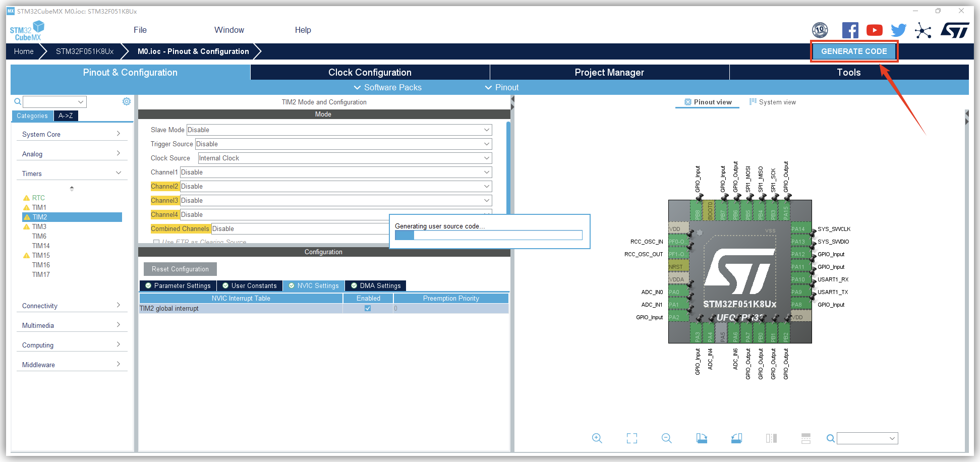Image resolution: width=980 pixels, height=462 pixels.
Task: Open the Facebook icon link
Action: point(850,30)
